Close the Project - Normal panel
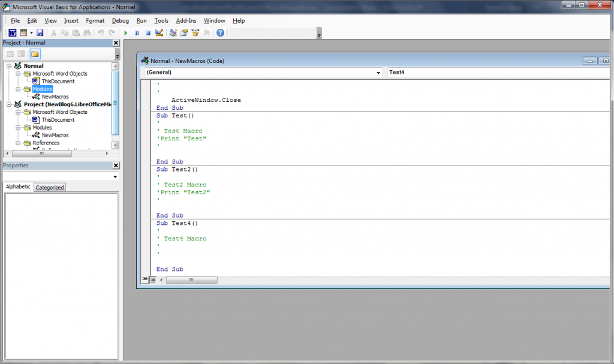614x364 pixels. point(116,43)
